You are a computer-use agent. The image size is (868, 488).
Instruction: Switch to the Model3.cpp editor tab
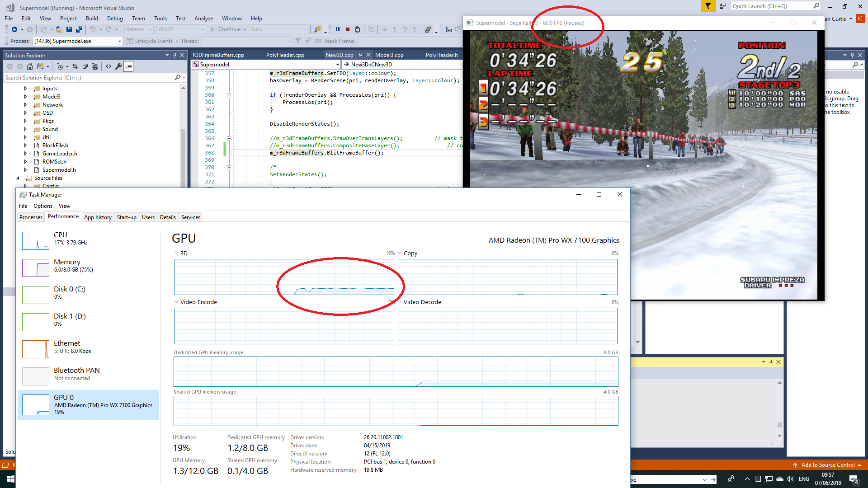[389, 55]
